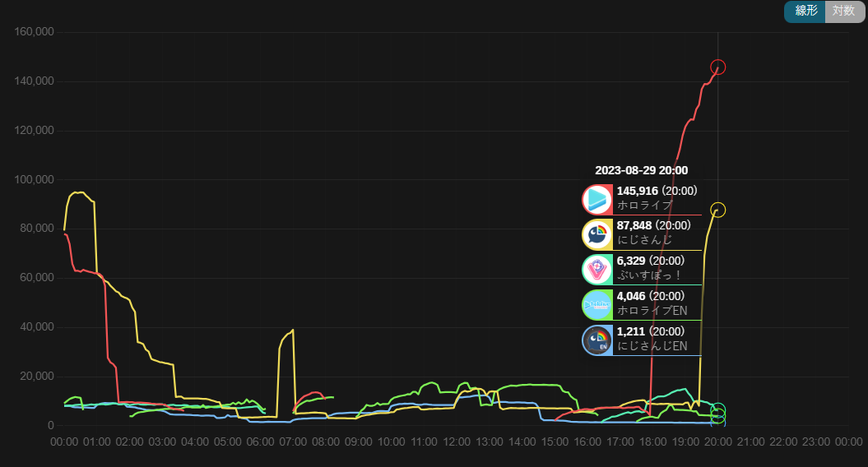The height and width of the screenshot is (467, 868).
Task: Click the 15:00 x-axis time label
Action: coord(555,442)
